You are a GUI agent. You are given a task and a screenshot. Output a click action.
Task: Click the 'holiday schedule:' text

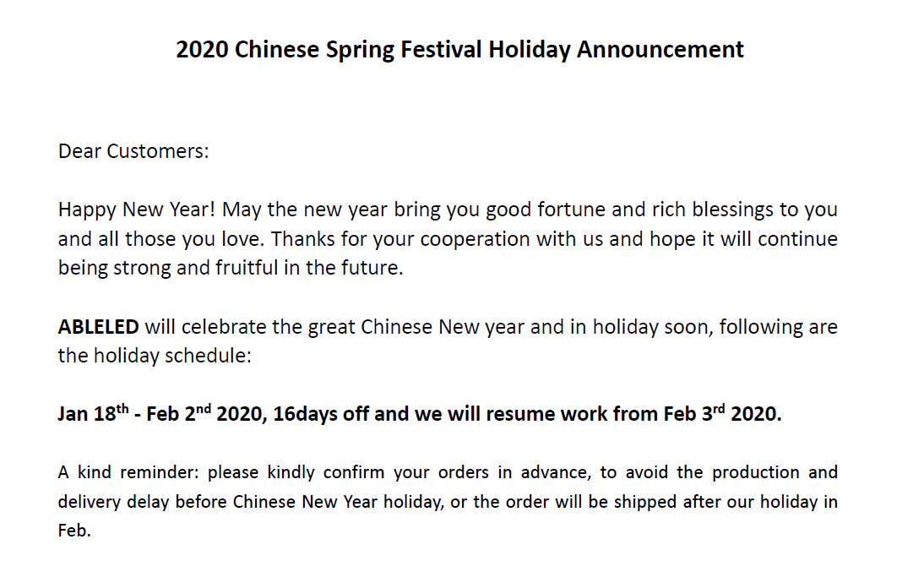[x=172, y=356]
